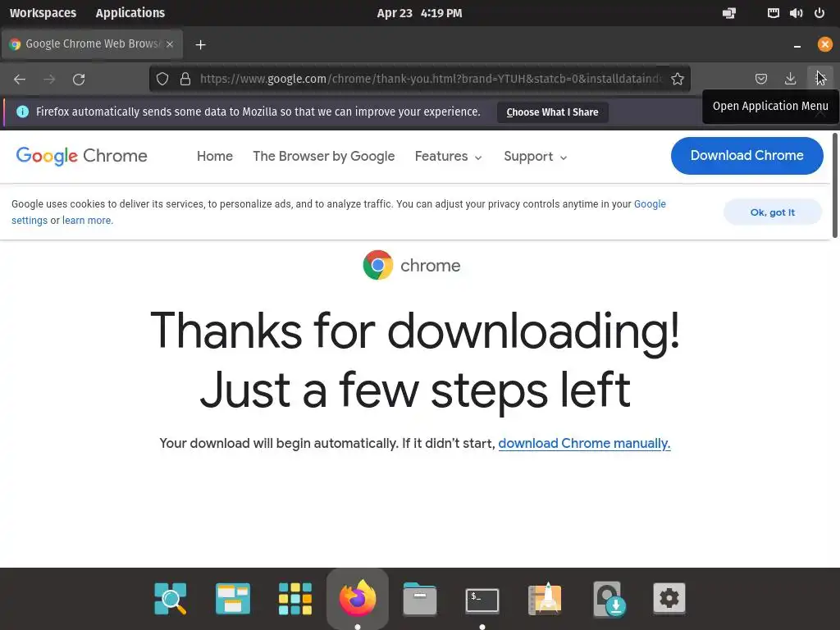Image resolution: width=840 pixels, height=630 pixels.
Task: Click the Chrome logo in page center
Action: [x=377, y=265]
